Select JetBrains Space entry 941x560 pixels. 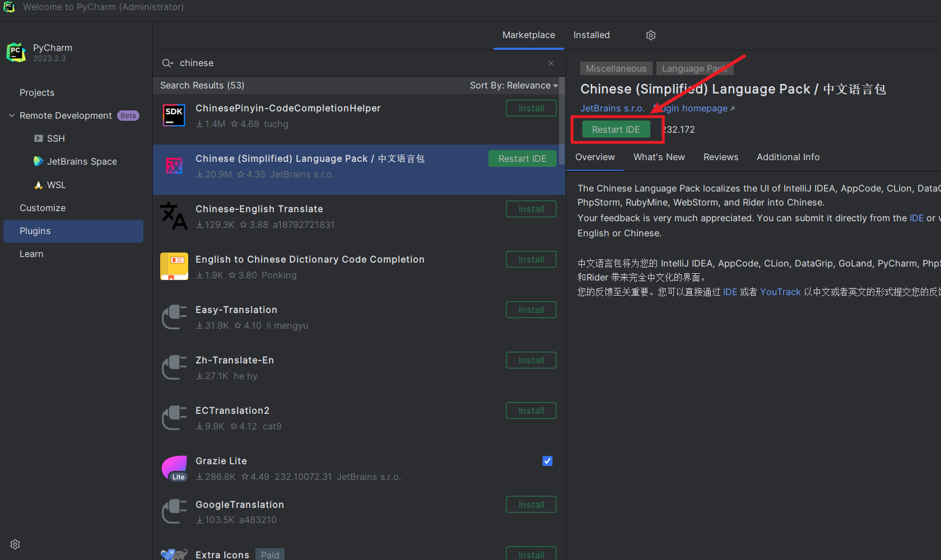click(82, 161)
